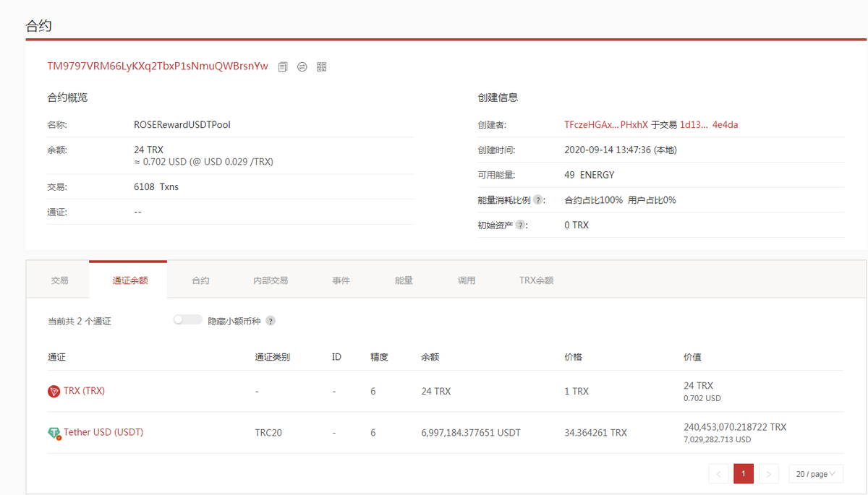Open the TRX (TRX) token link
Screen dimensions: 868x495
point(84,391)
